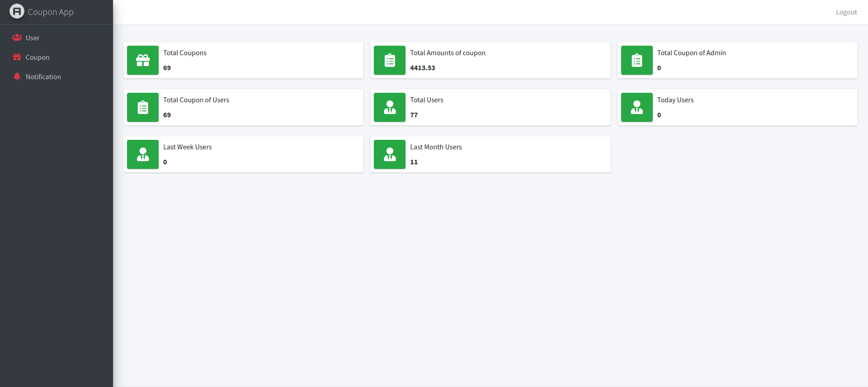
Task: Click the Last Month Users person icon
Action: [390, 154]
